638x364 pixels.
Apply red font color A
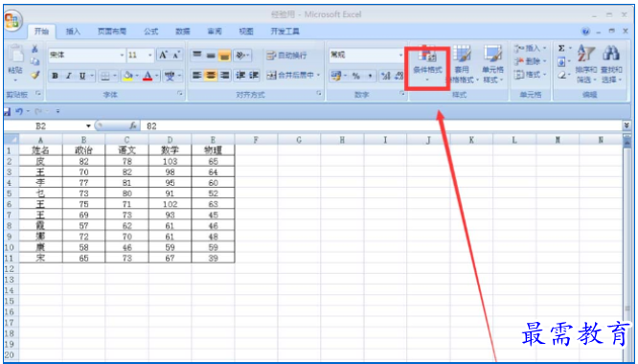[148, 76]
